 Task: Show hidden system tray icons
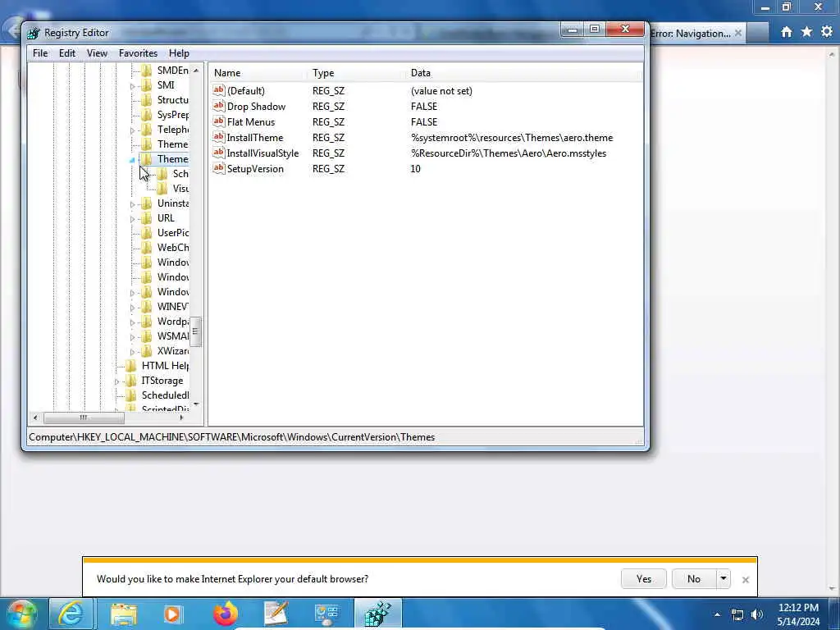pyautogui.click(x=717, y=614)
